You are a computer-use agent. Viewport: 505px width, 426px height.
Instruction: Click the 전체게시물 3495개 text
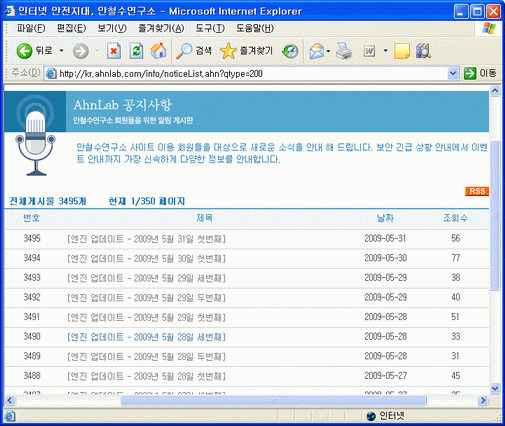[48, 201]
